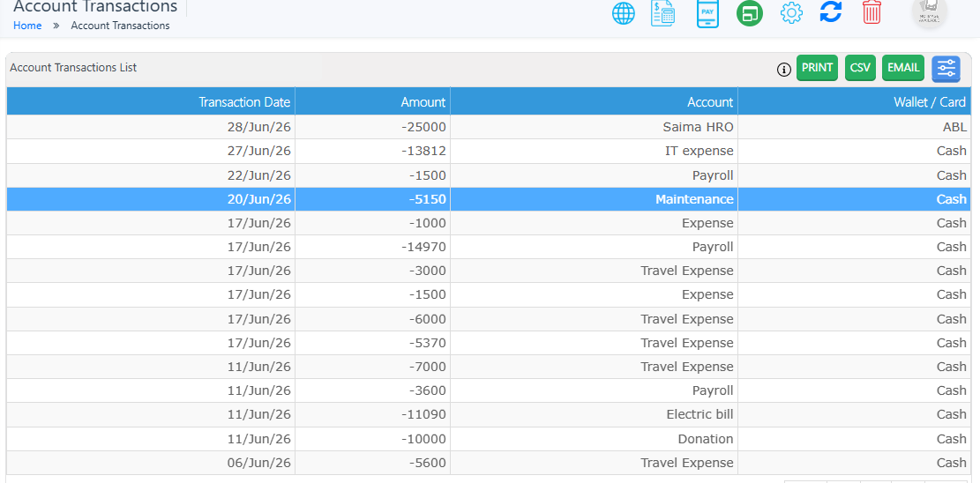
Task: Click the -25000 amount cell
Action: point(372,128)
